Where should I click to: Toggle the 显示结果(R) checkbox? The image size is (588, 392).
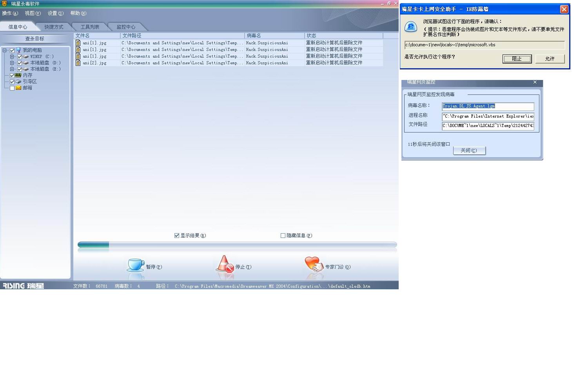177,236
